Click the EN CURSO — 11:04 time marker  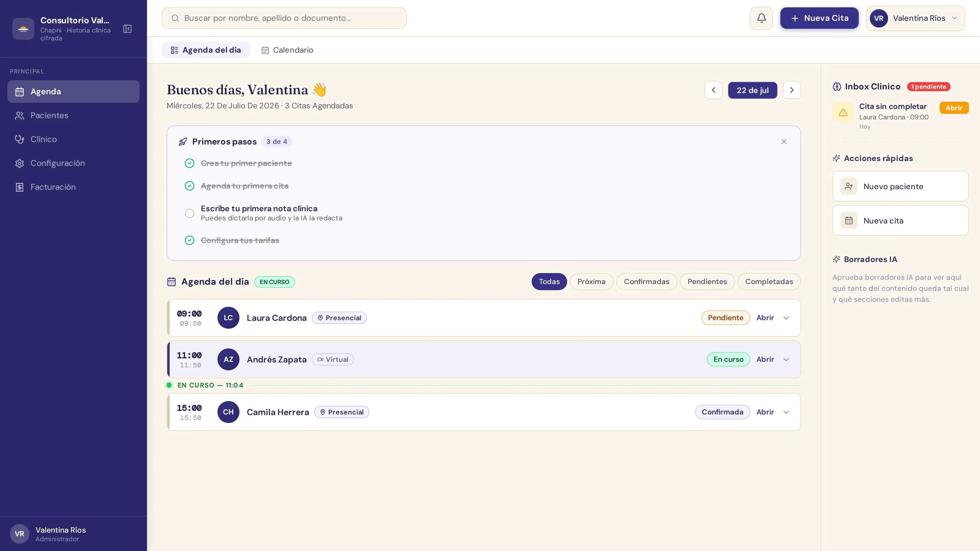(210, 385)
